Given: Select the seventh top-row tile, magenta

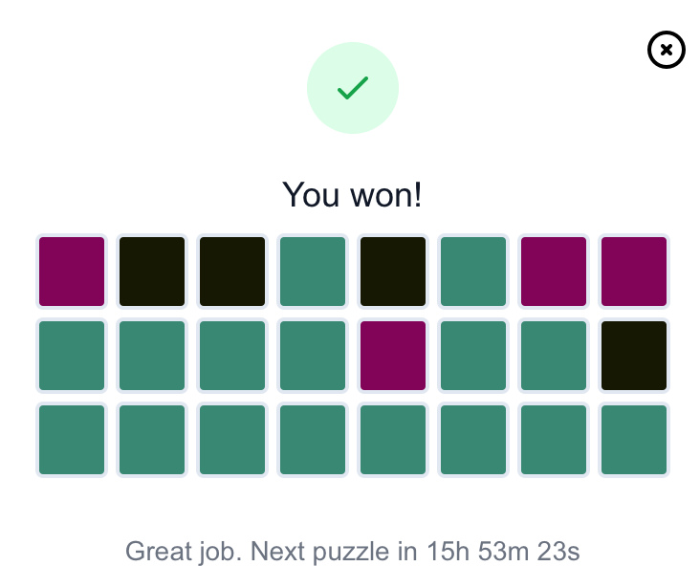Looking at the screenshot, I should click(x=554, y=272).
